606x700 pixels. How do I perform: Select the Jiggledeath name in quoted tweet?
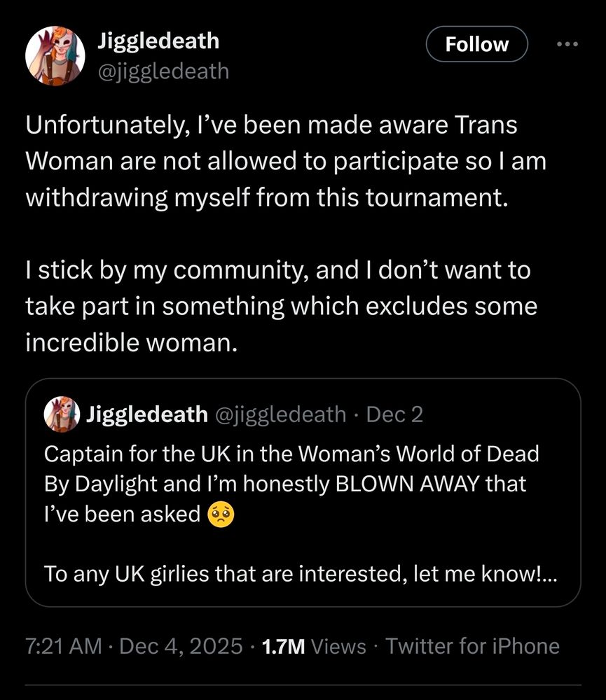146,415
